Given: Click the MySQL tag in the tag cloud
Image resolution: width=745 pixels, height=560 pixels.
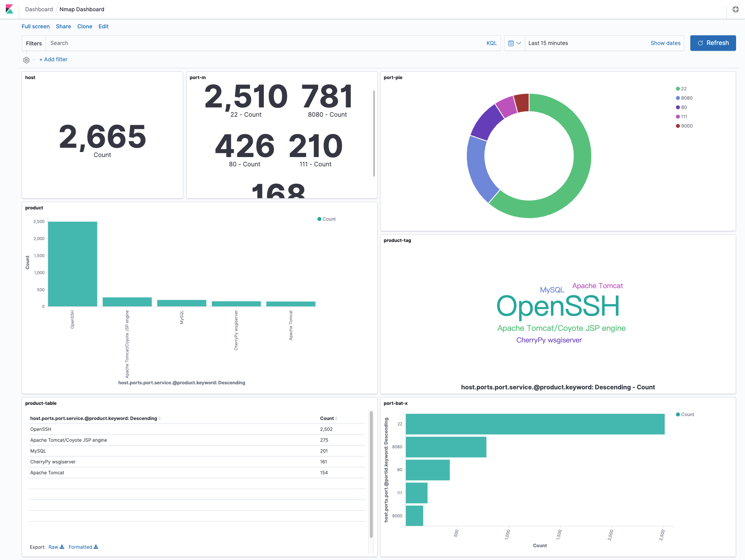Looking at the screenshot, I should [552, 290].
